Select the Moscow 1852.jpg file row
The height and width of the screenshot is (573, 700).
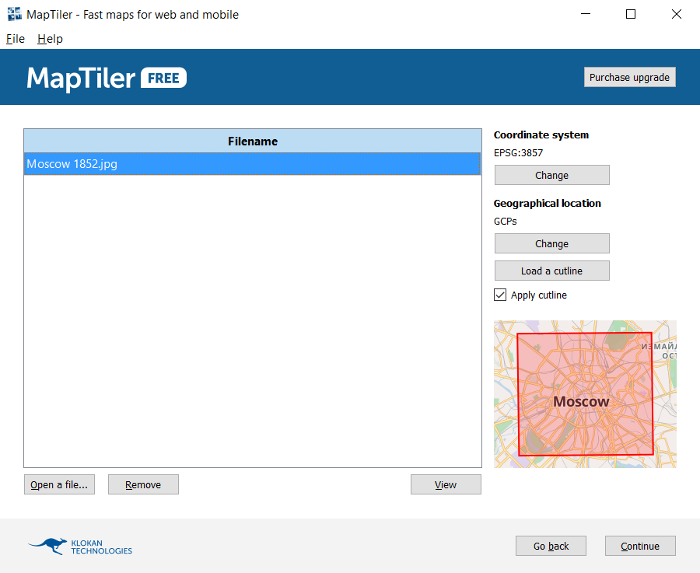(252, 164)
